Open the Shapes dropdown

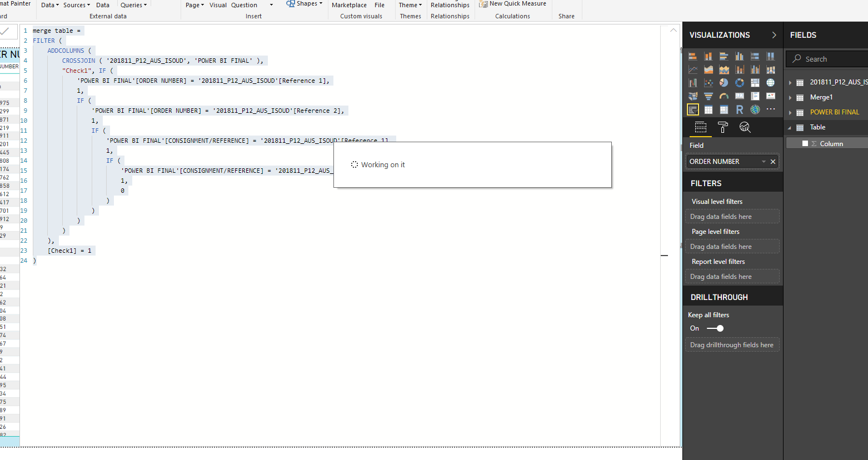click(x=305, y=4)
